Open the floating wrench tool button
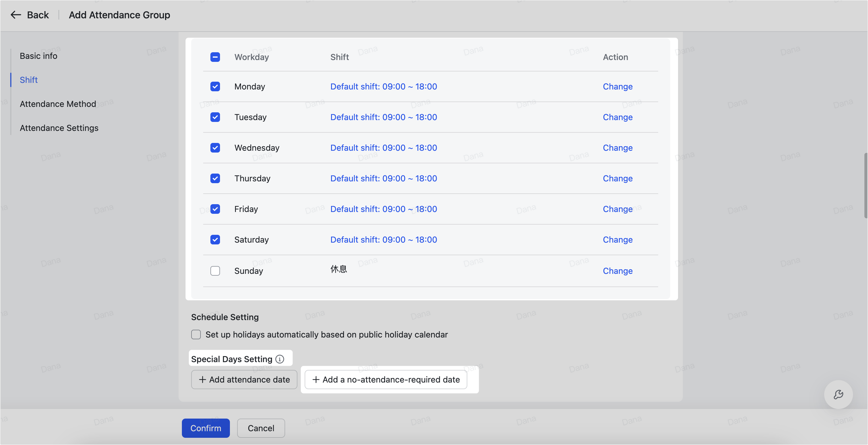Screen dimensions: 868x445 pos(838,395)
